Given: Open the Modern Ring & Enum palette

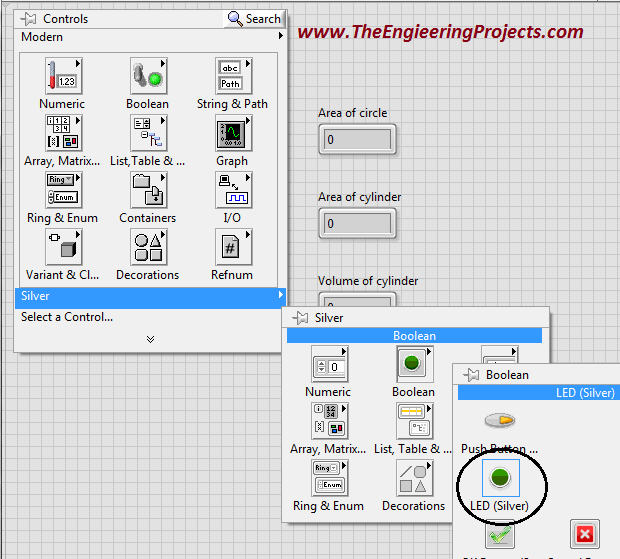Looking at the screenshot, I should tap(63, 190).
